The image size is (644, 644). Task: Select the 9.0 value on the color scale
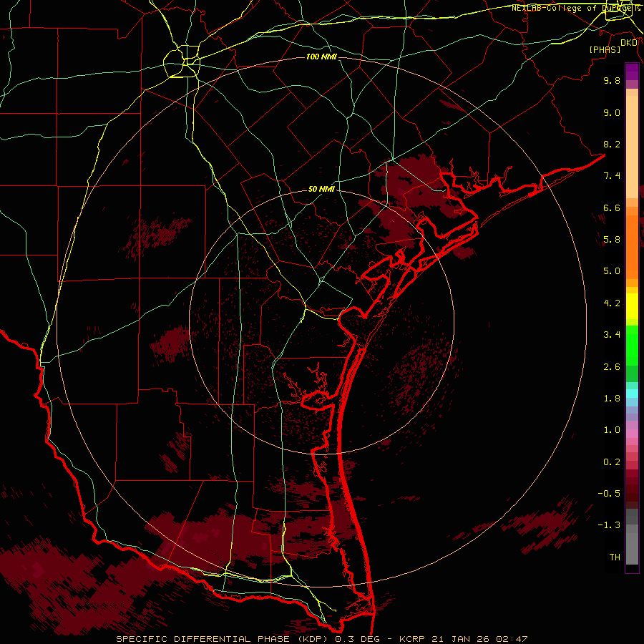pos(612,112)
